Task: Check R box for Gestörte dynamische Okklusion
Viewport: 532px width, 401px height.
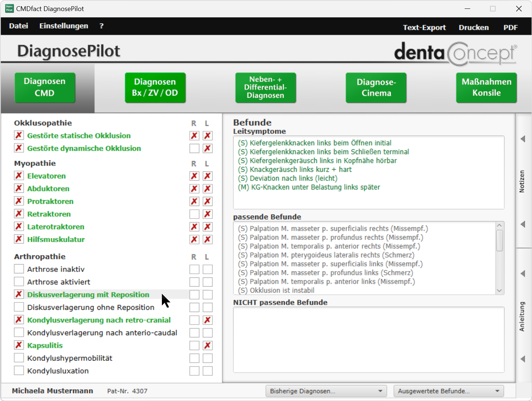Action: (x=194, y=148)
